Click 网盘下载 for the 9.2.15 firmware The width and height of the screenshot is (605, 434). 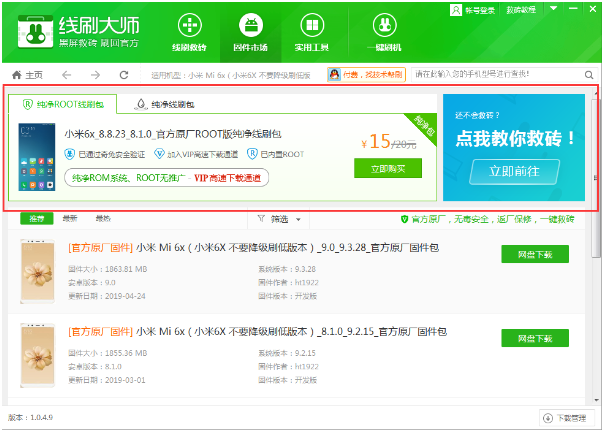coord(535,338)
